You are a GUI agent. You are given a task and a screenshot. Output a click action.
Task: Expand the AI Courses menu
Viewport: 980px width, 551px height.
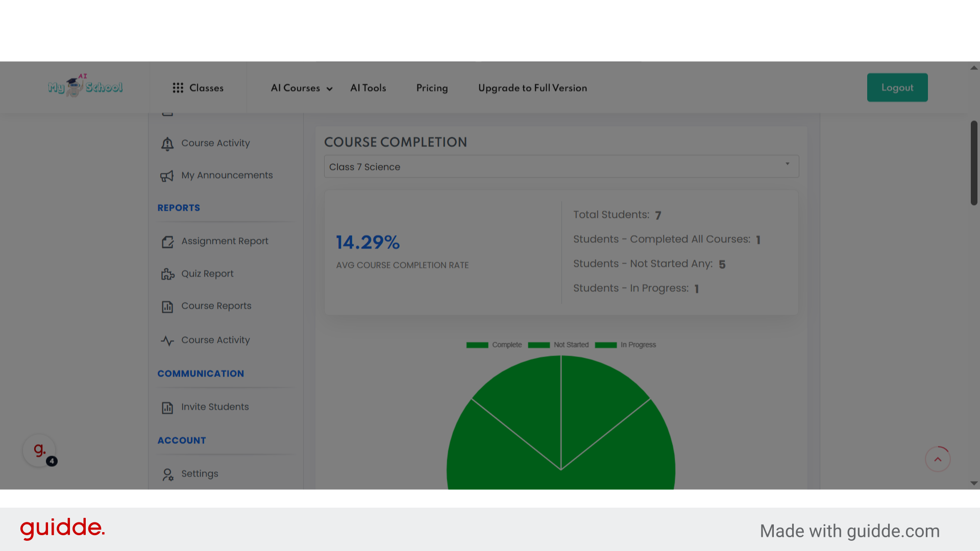point(301,88)
